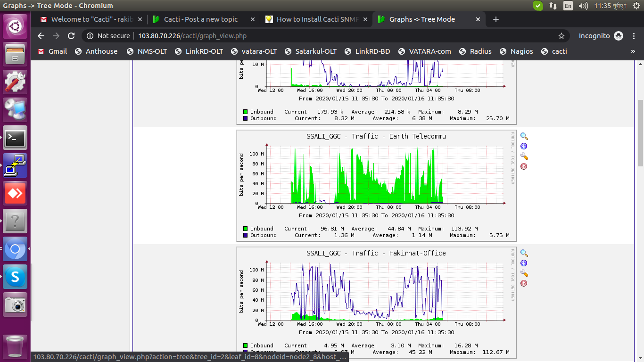The height and width of the screenshot is (362, 644).
Task: Open the Help question-mark dock icon
Action: pos(15,221)
